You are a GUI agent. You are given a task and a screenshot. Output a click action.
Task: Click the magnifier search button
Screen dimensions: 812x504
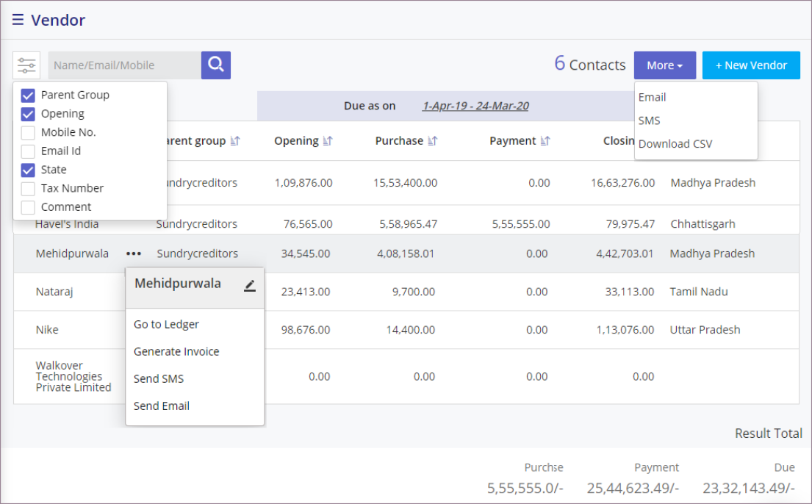tap(216, 65)
